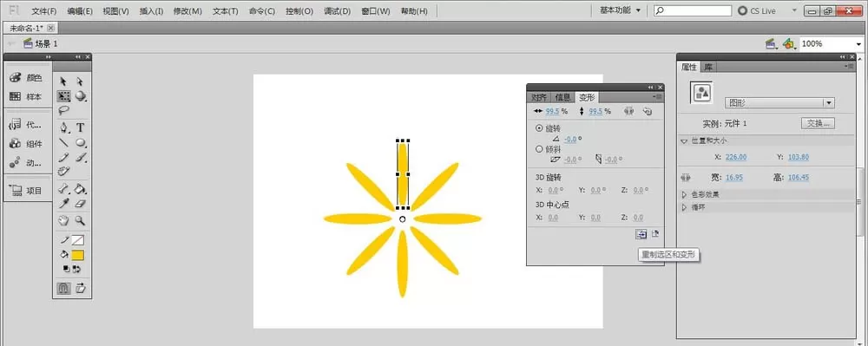Close the 未命名-1 document tab
The image size is (868, 346).
point(50,28)
